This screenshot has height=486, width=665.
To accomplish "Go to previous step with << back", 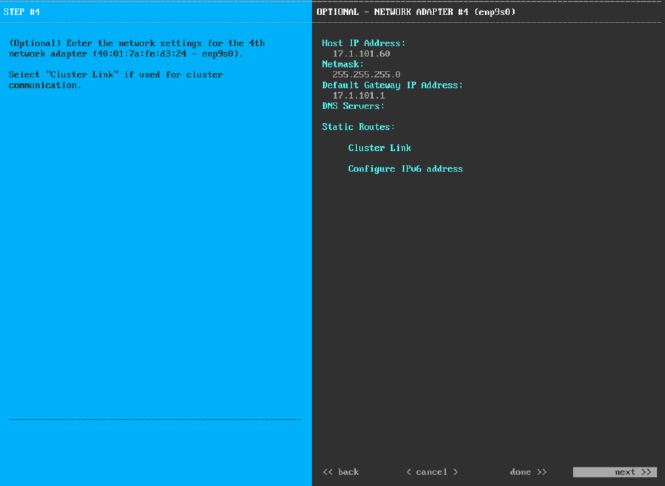I will tap(341, 470).
